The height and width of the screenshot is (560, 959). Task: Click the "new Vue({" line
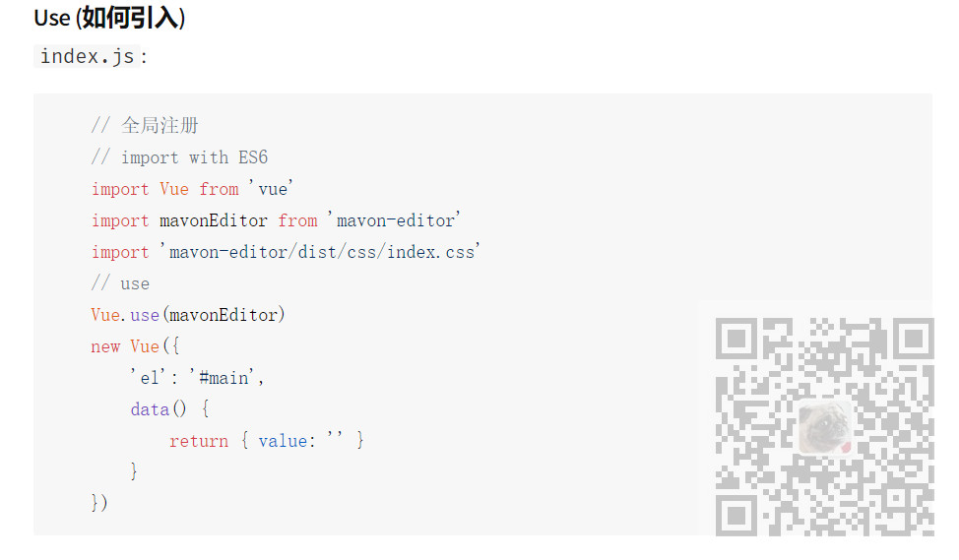click(x=135, y=346)
